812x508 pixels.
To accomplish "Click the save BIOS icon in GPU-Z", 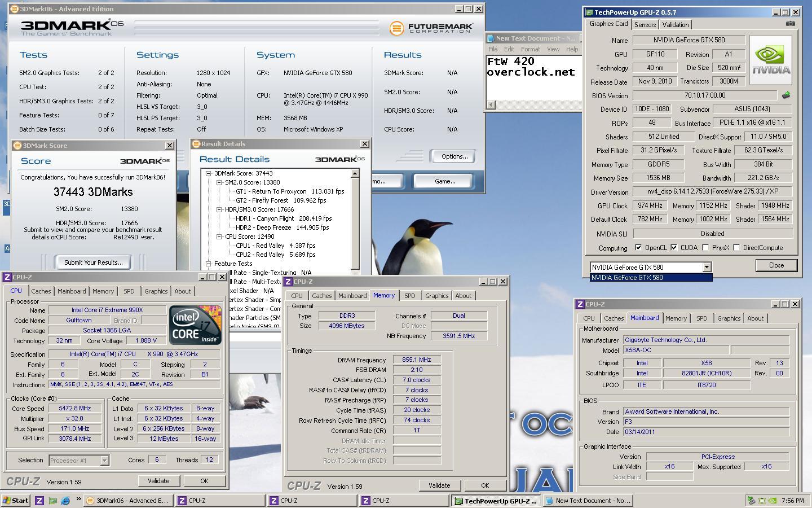I will click(786, 95).
